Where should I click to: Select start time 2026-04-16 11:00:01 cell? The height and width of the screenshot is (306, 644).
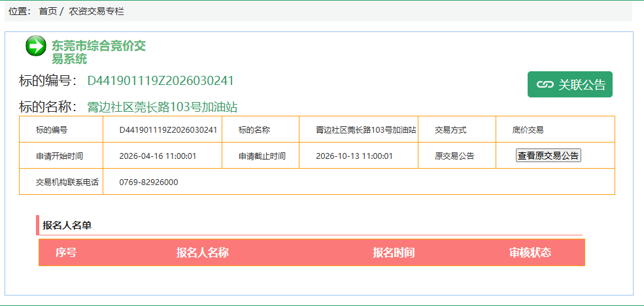(158, 156)
